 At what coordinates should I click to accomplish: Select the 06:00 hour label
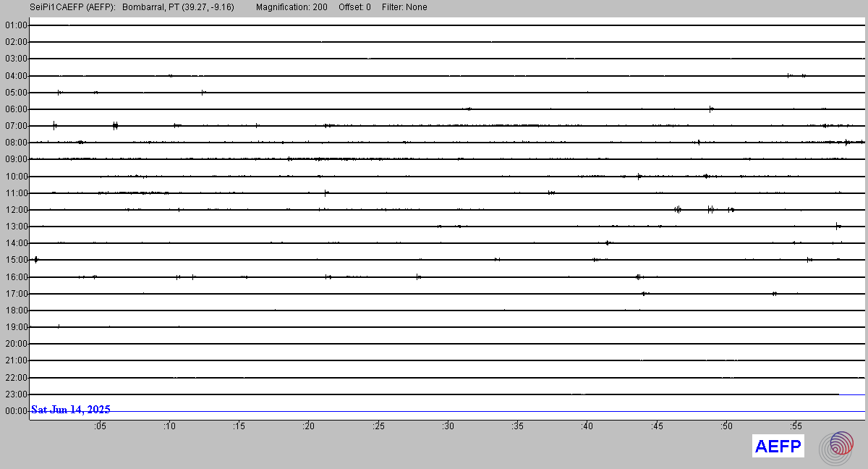(16, 109)
